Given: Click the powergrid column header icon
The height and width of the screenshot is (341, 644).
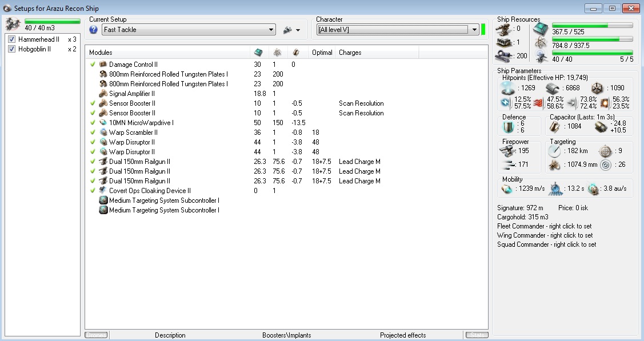Looking at the screenshot, I should pos(278,53).
